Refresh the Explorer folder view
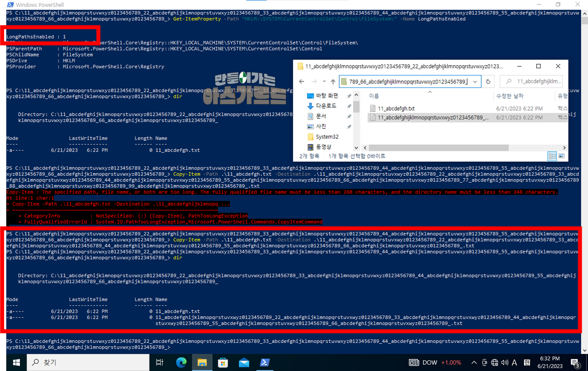The width and height of the screenshot is (588, 371). (x=488, y=81)
